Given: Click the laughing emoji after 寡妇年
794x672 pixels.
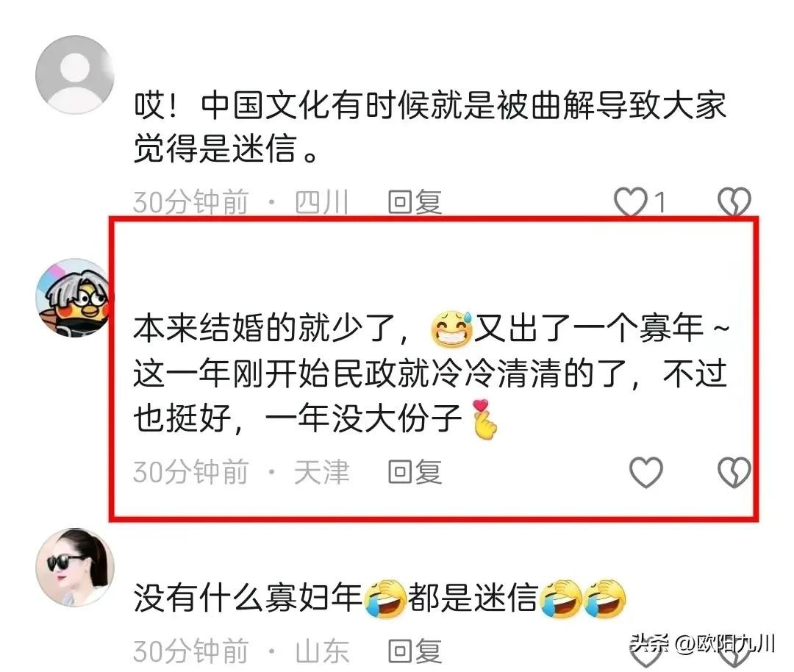Looking at the screenshot, I should (385, 598).
